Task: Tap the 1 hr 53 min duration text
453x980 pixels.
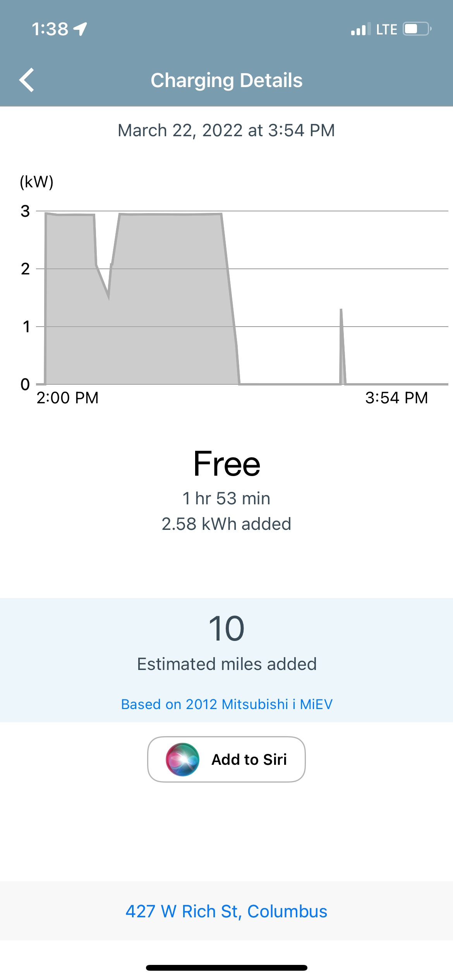Action: tap(226, 498)
